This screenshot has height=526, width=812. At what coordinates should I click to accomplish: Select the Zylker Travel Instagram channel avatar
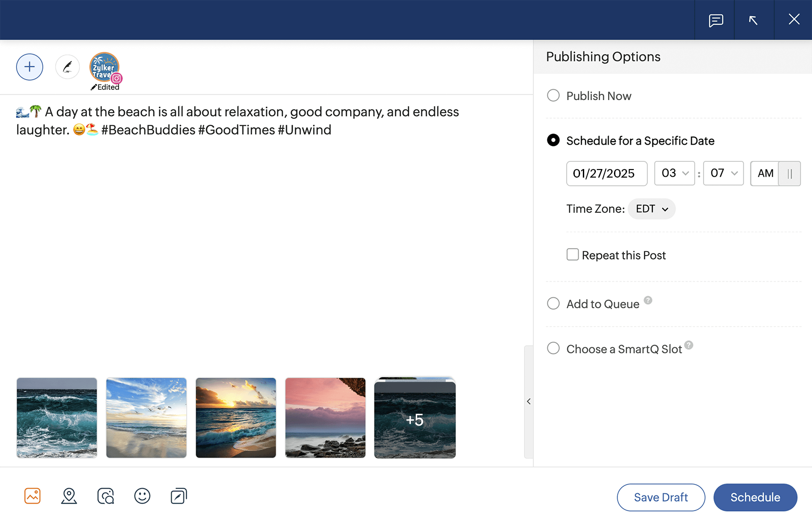[x=105, y=67]
